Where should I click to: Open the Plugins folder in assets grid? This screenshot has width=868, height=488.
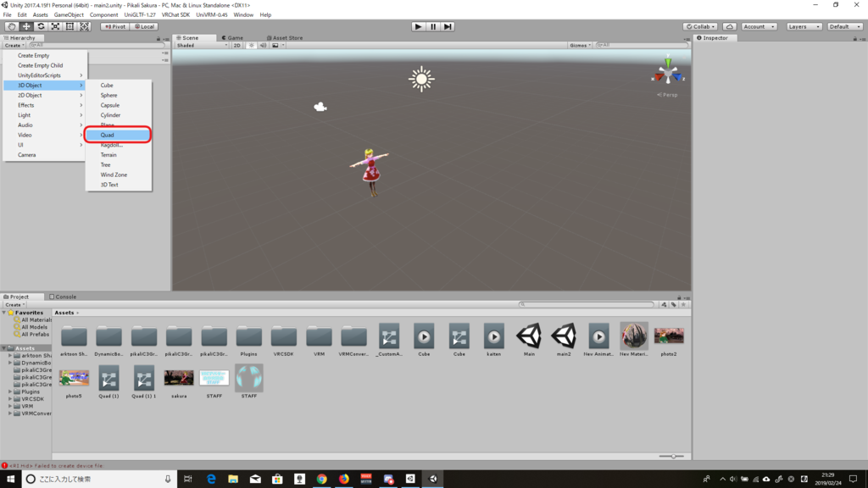(x=248, y=340)
